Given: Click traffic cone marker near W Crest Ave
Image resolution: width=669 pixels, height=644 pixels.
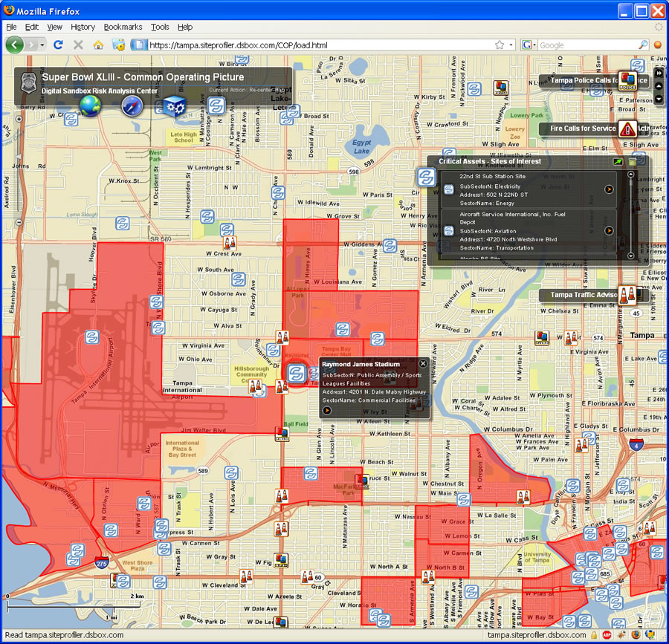Looking at the screenshot, I should pos(230,244).
